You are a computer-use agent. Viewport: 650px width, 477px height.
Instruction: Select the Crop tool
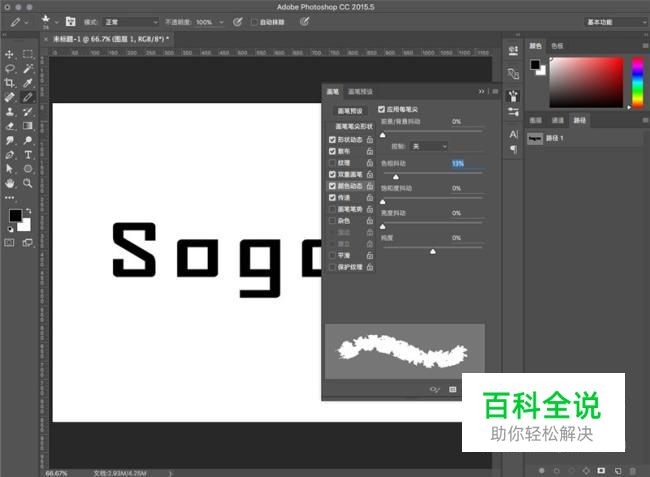(10, 83)
